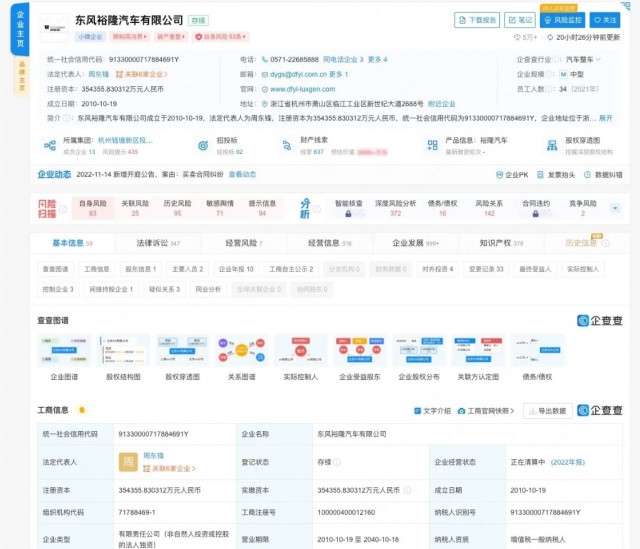
Task: Switch to the 基本信息 tab
Action: [72, 243]
